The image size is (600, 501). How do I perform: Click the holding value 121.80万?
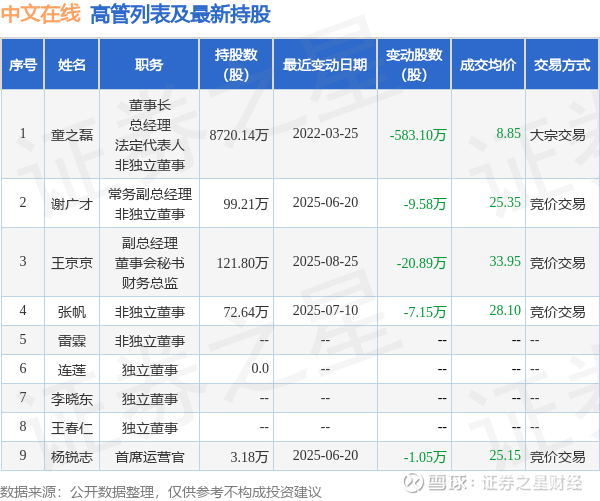(x=243, y=263)
